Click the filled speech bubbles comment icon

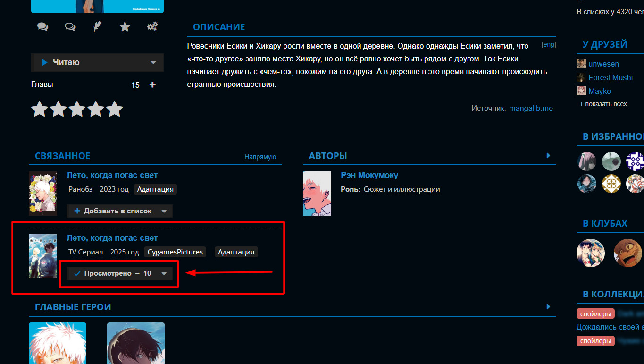pyautogui.click(x=42, y=27)
